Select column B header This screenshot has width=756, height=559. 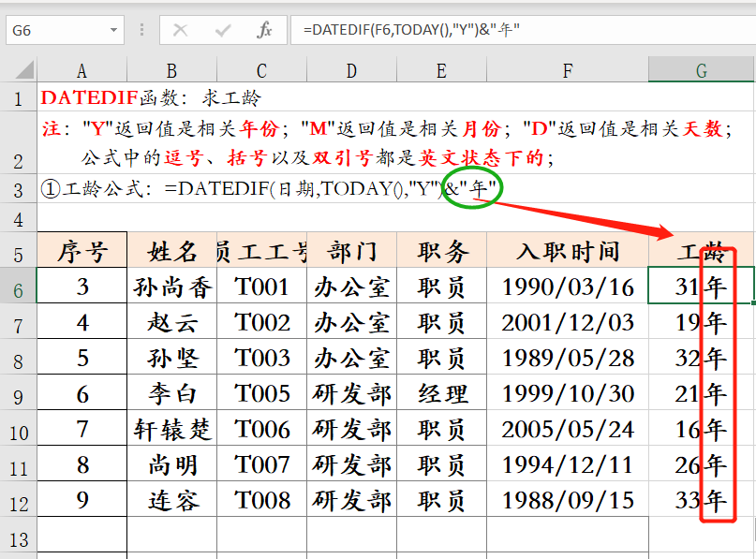coord(171,71)
